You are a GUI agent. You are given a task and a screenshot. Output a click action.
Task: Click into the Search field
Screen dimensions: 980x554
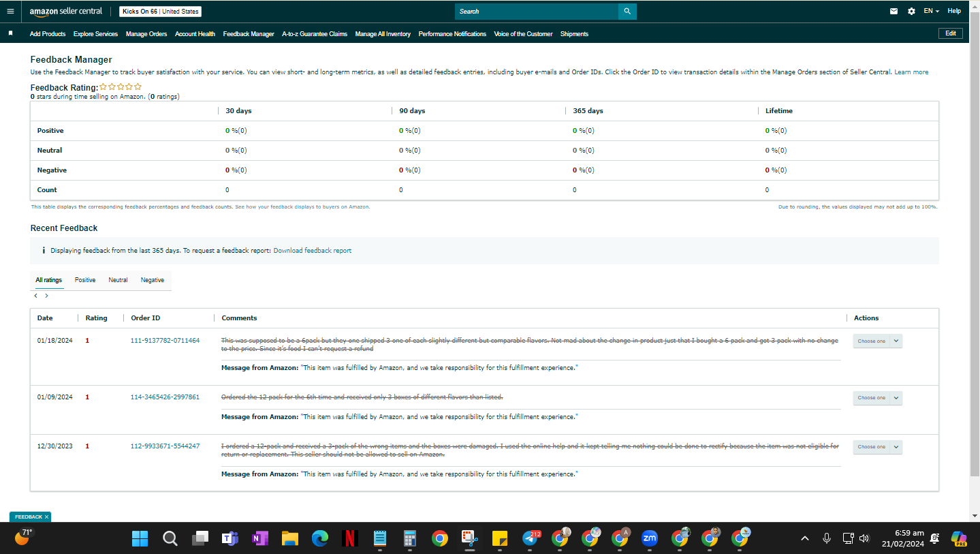pyautogui.click(x=537, y=12)
